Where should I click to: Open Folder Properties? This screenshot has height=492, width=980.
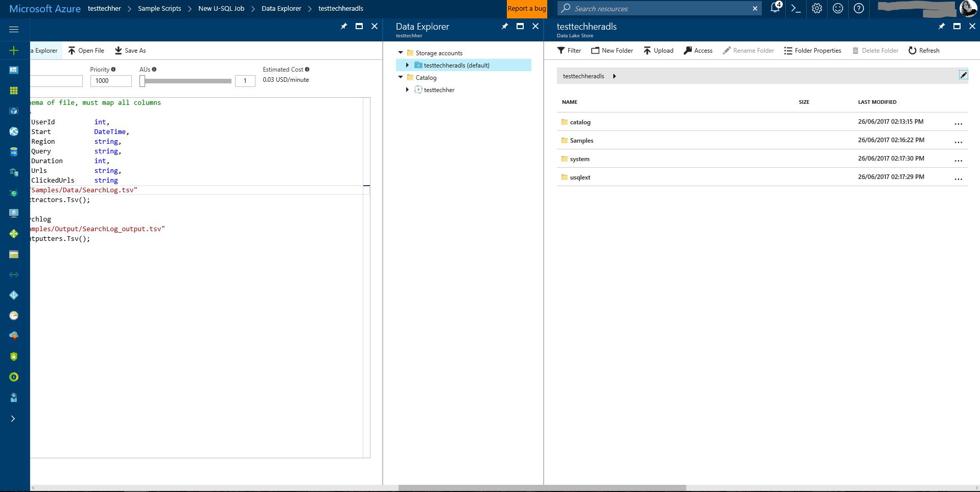(812, 50)
